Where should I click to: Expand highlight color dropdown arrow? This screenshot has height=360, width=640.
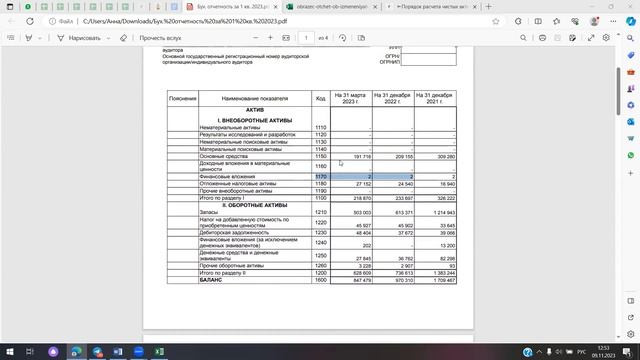click(x=40, y=38)
